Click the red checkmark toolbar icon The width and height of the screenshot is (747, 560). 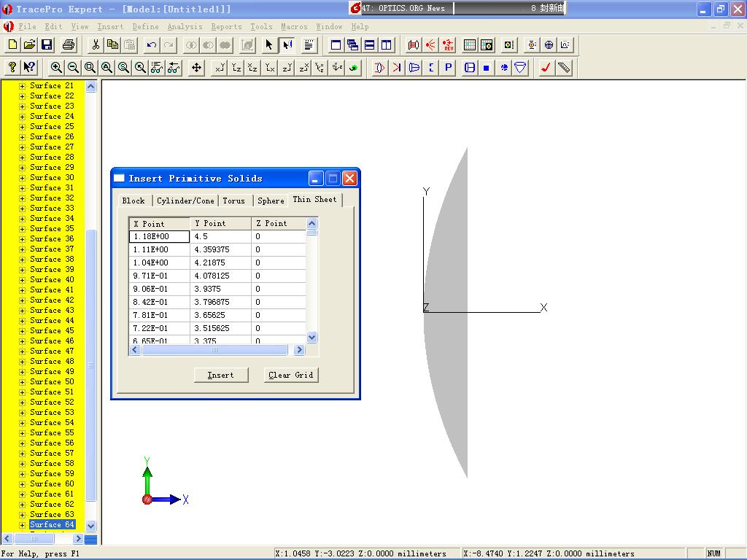pos(546,68)
